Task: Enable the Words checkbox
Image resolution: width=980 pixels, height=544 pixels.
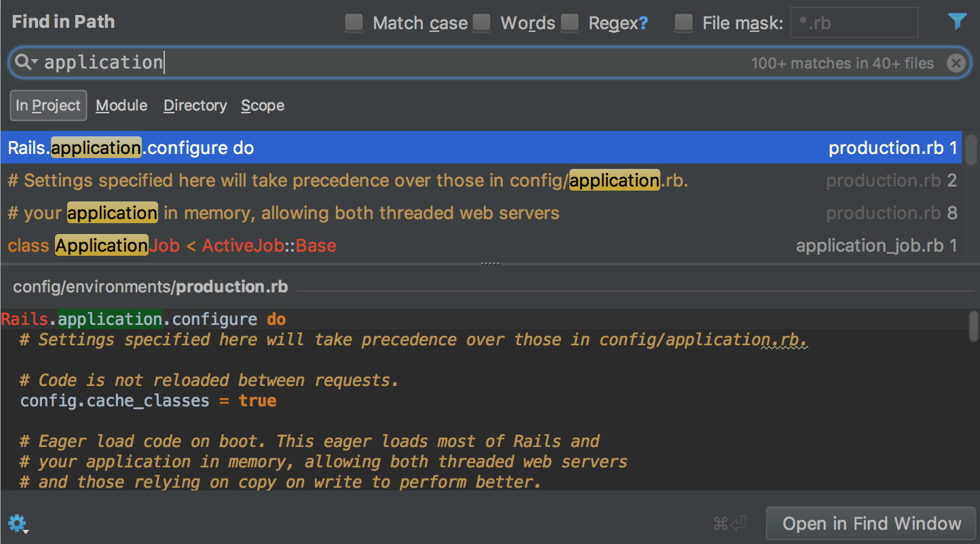Action: point(481,23)
